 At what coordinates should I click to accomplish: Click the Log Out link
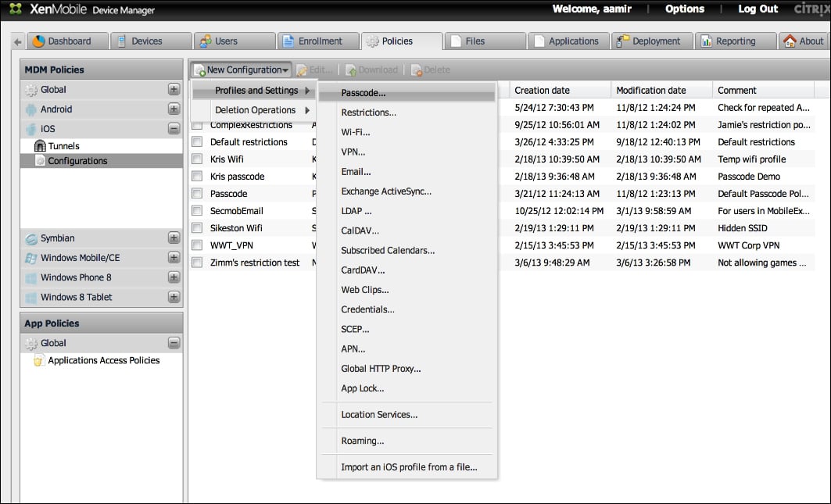[x=758, y=9]
